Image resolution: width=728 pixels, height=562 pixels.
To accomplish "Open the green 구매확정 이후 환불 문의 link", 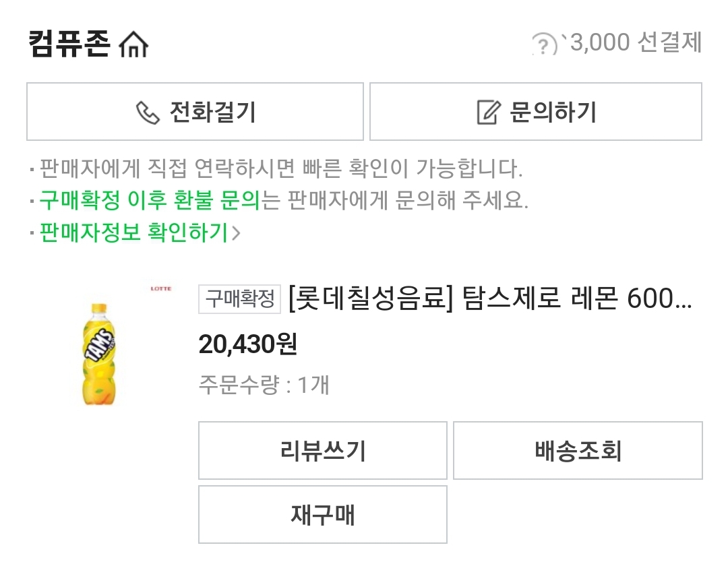I will coord(149,200).
